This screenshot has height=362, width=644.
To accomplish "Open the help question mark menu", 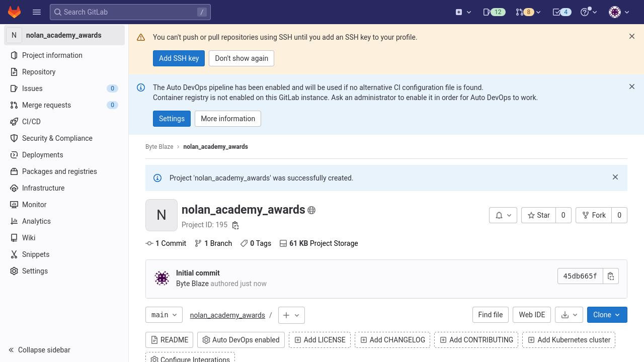I will click(589, 12).
